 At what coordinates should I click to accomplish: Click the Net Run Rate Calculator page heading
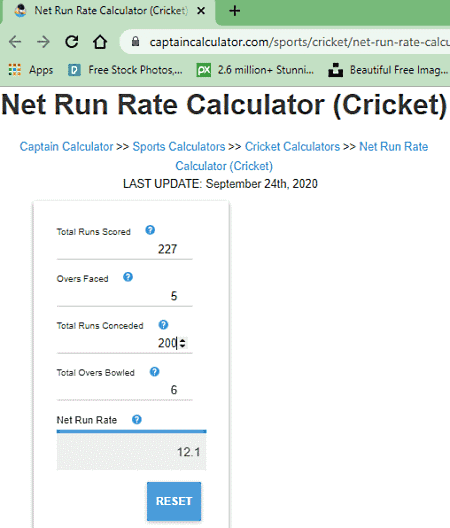coord(224,105)
